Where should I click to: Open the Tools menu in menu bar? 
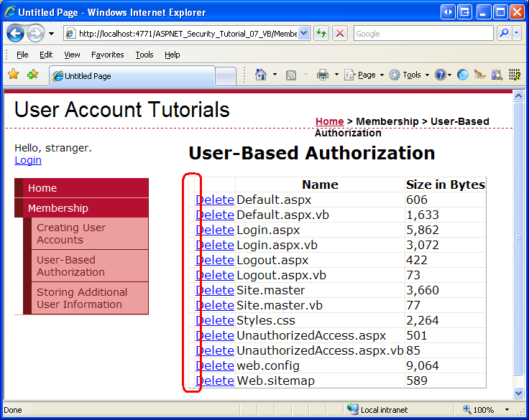pyautogui.click(x=144, y=55)
